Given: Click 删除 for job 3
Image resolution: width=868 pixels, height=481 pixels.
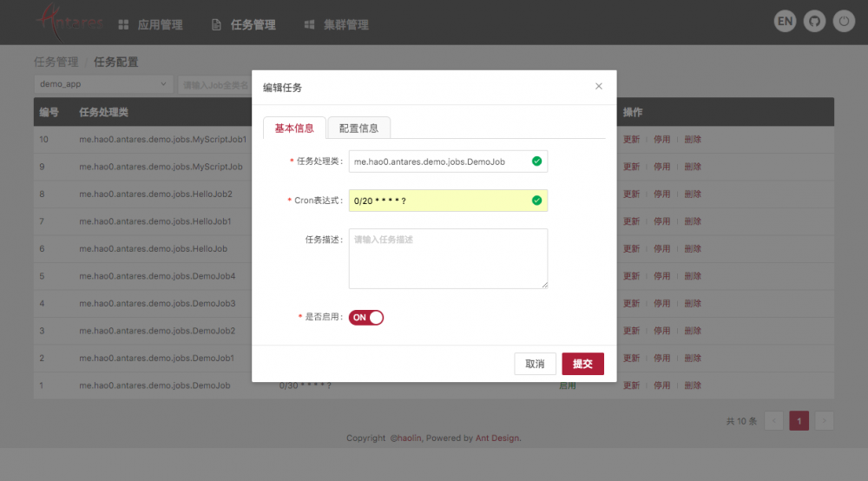Looking at the screenshot, I should click(x=693, y=331).
